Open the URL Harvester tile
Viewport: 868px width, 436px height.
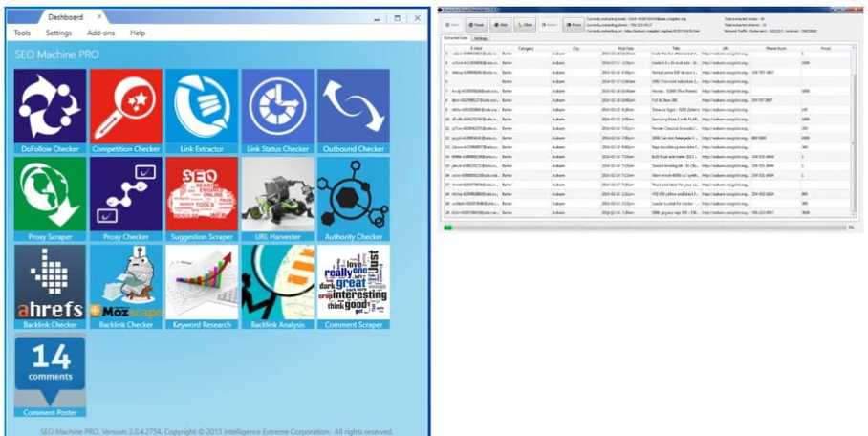[277, 200]
